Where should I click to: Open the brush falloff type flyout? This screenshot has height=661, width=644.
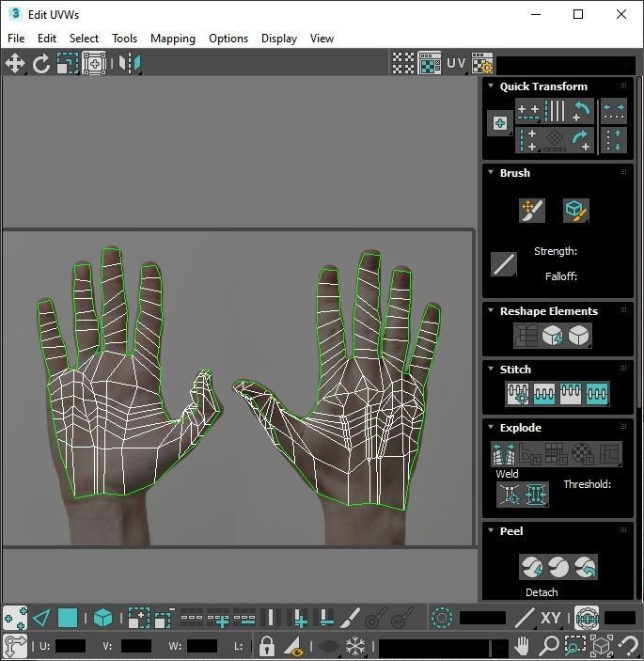pos(504,264)
